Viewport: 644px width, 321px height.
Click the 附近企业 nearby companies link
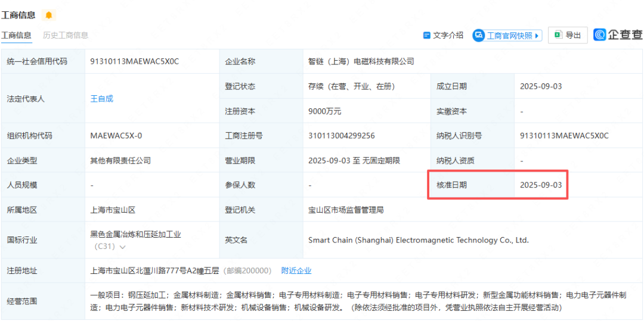(x=296, y=270)
